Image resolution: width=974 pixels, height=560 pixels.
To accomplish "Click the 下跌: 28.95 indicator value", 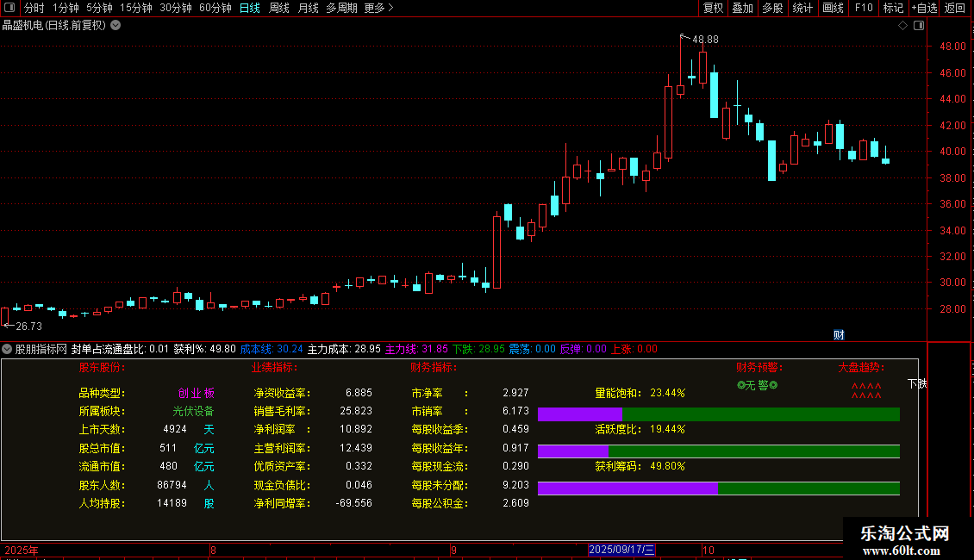I will [478, 349].
